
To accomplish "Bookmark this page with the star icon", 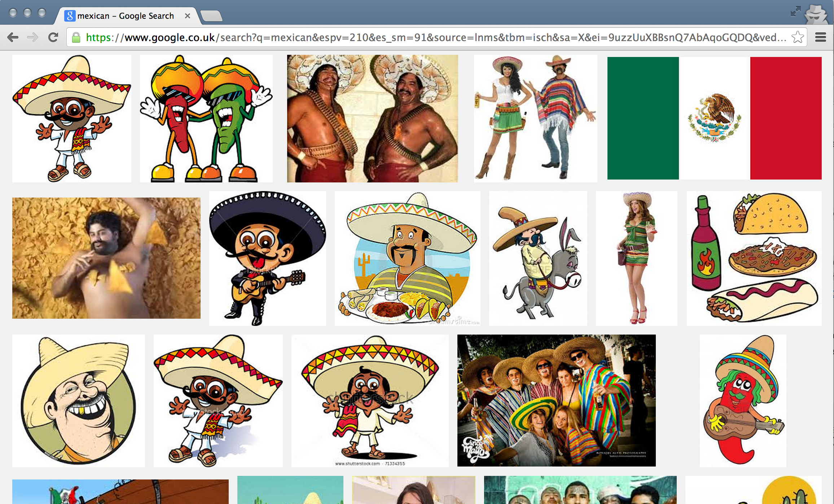I will [797, 37].
